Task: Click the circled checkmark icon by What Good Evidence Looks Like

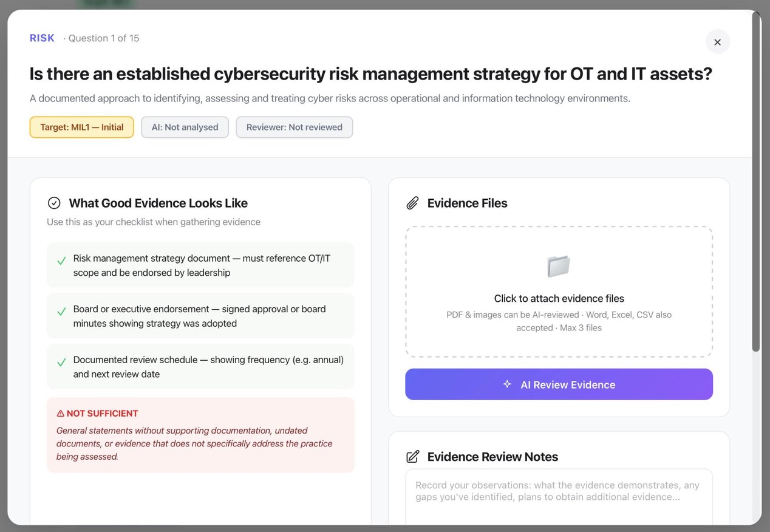Action: point(54,203)
